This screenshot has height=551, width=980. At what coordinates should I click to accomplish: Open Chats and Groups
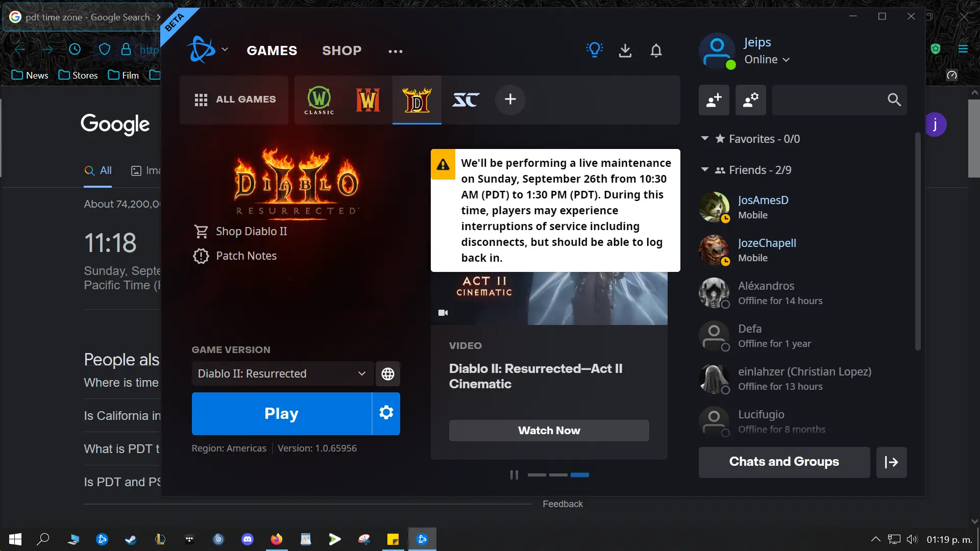click(784, 462)
